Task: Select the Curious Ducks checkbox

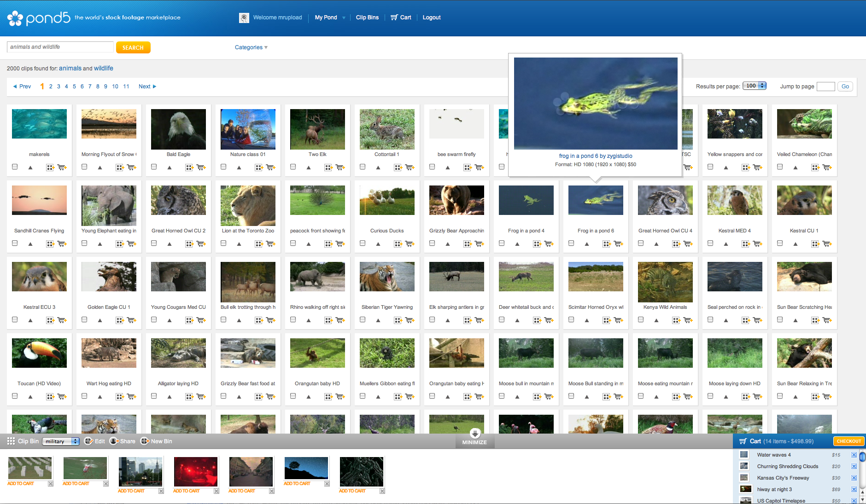Action: tap(363, 243)
